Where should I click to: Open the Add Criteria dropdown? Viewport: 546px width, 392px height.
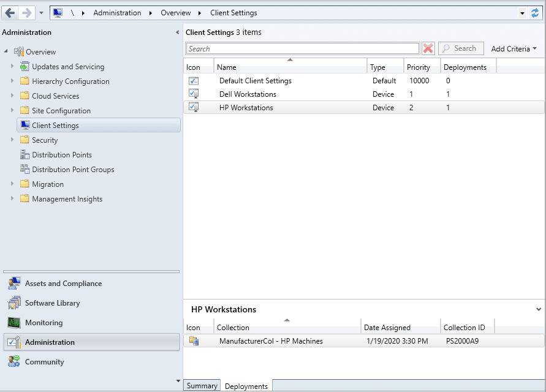click(x=514, y=48)
